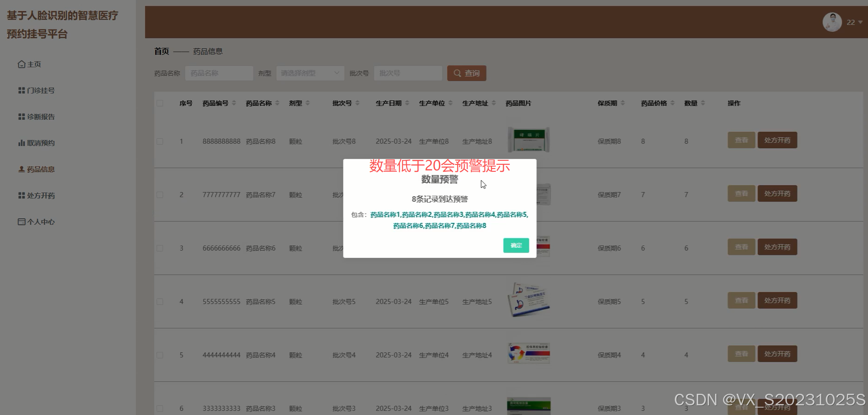Image resolution: width=868 pixels, height=415 pixels.
Task: Click 首页 breadcrumb link
Action: click(x=162, y=51)
